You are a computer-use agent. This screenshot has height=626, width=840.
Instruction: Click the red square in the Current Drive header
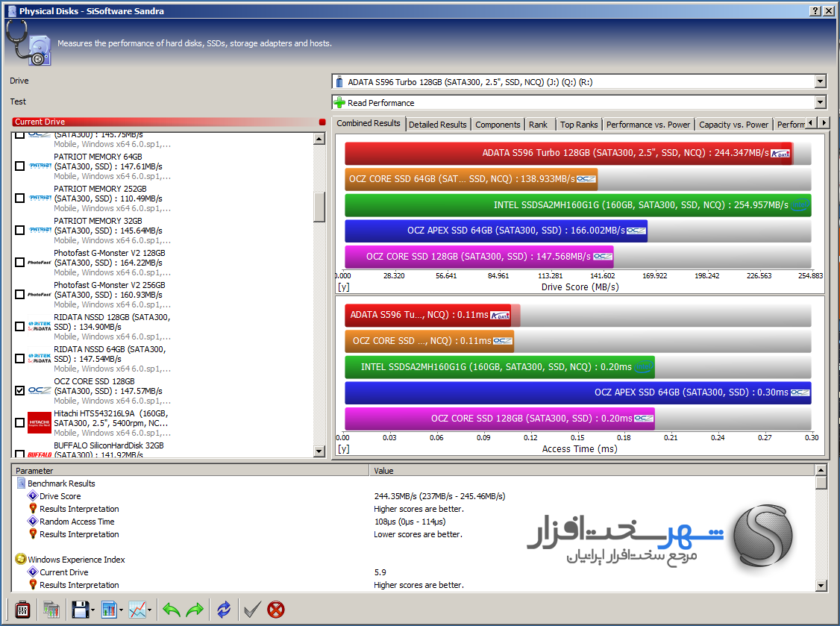(322, 122)
